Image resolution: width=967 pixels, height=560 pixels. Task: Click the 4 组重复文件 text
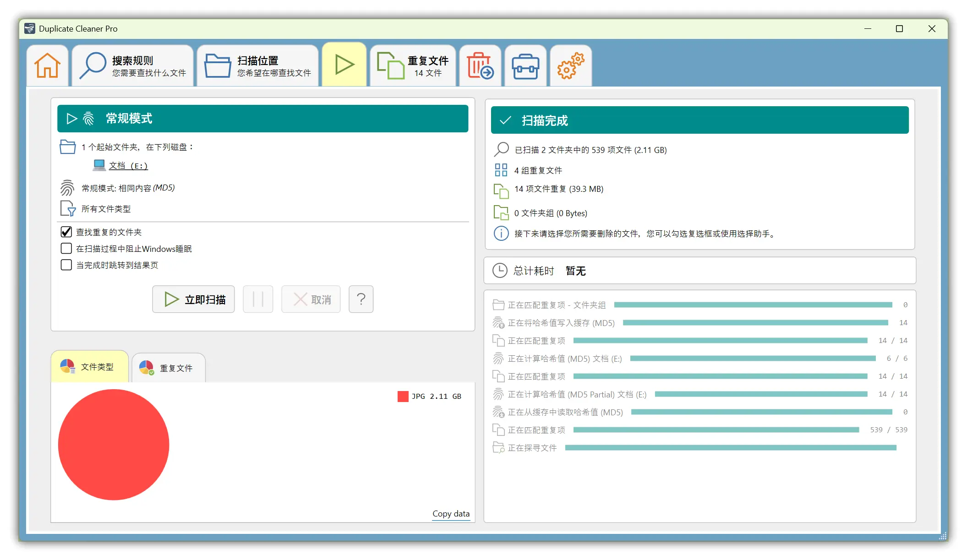[538, 170]
